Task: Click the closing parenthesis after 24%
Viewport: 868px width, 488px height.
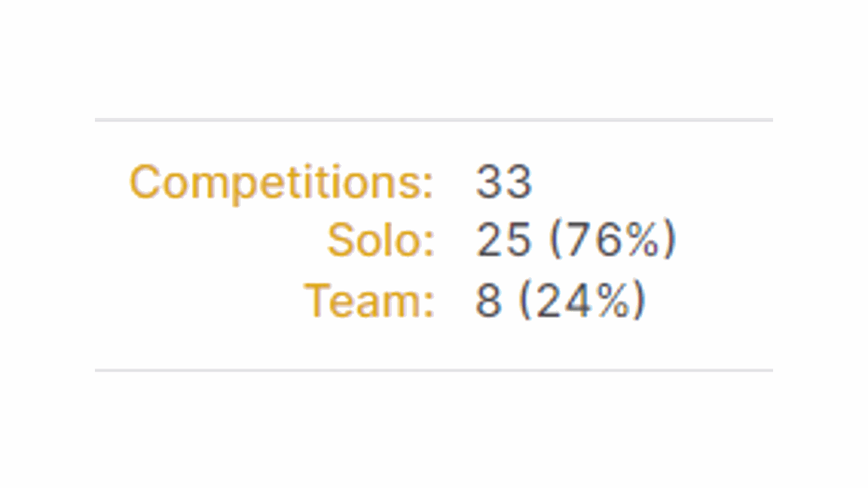Action: coord(639,300)
